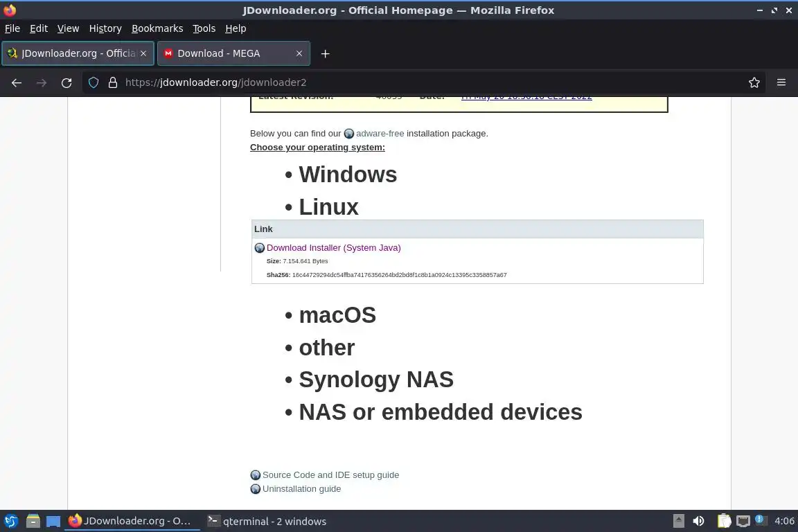The image size is (798, 532).
Task: Open the Uninstallation guide link
Action: point(302,489)
